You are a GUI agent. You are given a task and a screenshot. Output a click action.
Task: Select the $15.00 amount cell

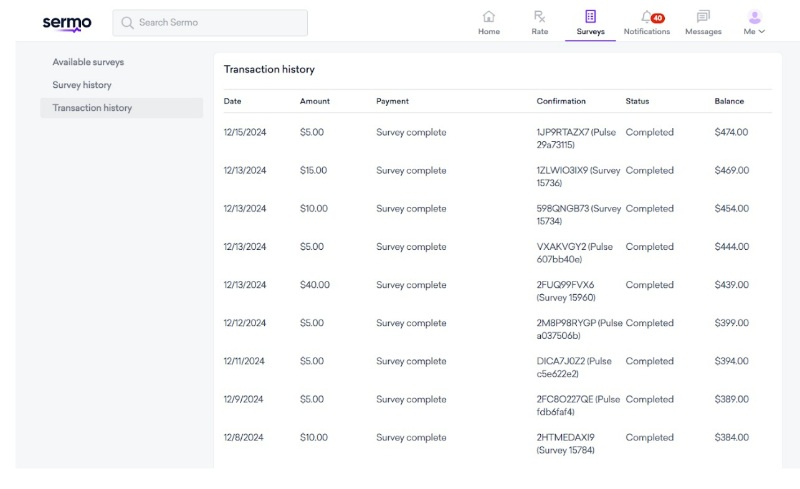(x=313, y=170)
